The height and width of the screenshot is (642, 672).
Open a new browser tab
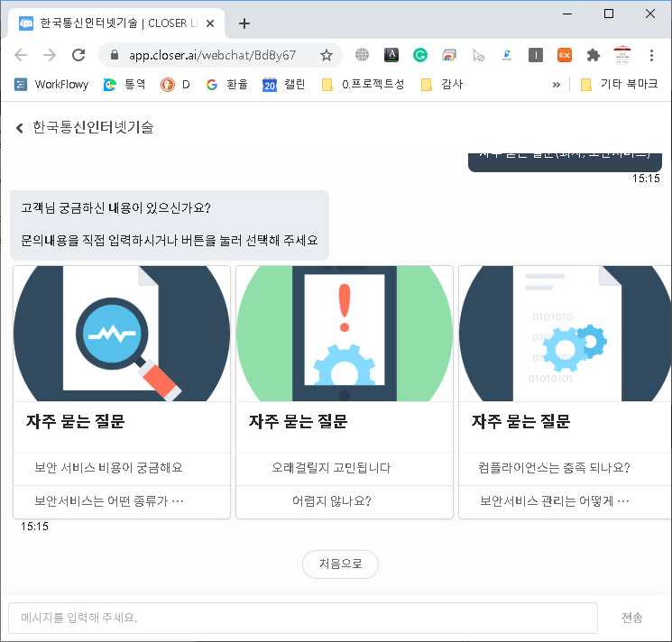point(244,23)
